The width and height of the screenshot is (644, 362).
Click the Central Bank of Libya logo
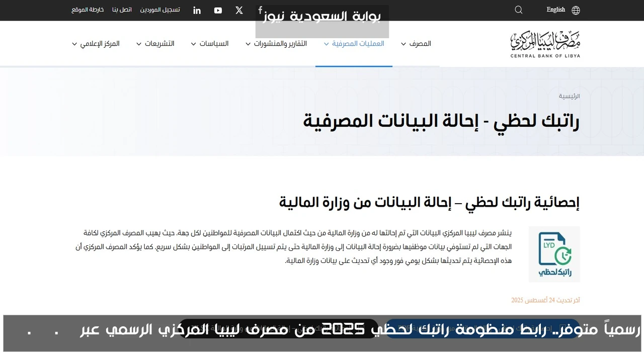click(x=545, y=44)
